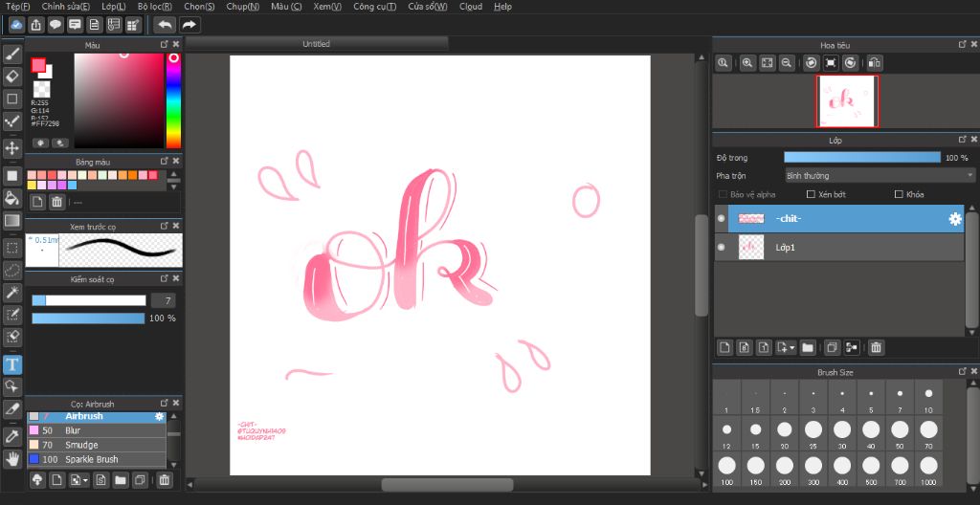
Task: Open Pha trộn blend mode dropdown
Action: pos(880,176)
